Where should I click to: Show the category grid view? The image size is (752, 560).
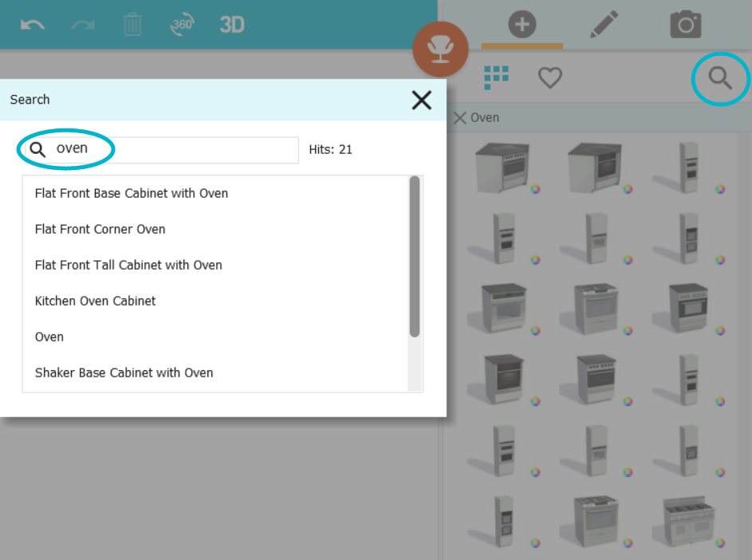tap(496, 77)
